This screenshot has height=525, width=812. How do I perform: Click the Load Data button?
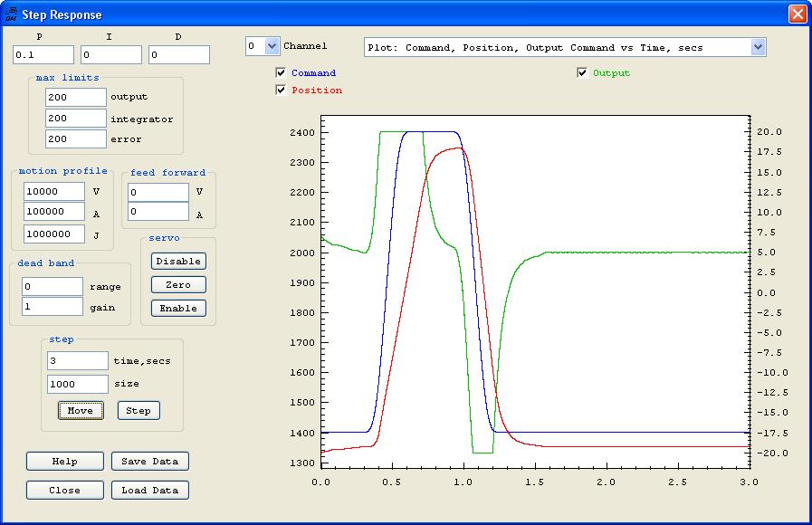click(150, 490)
